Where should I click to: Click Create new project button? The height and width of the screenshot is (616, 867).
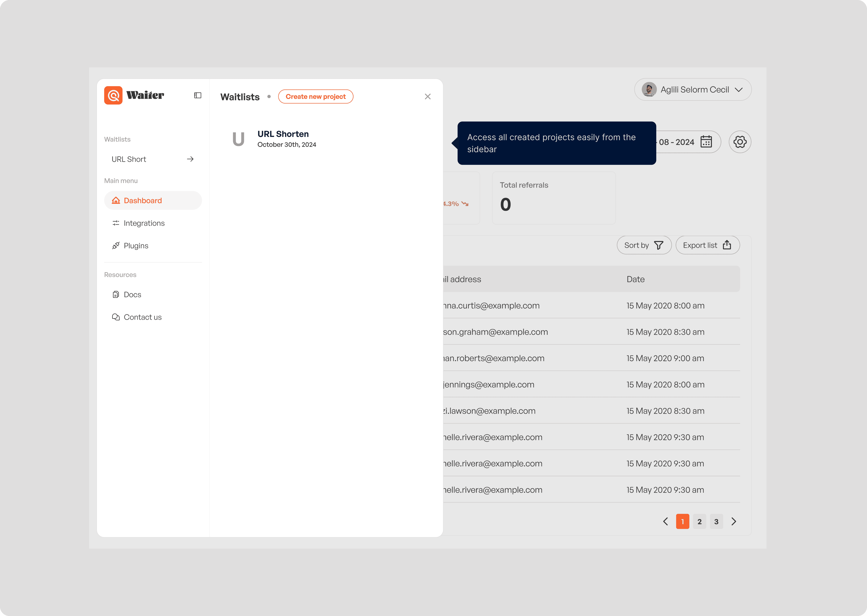[x=315, y=97]
